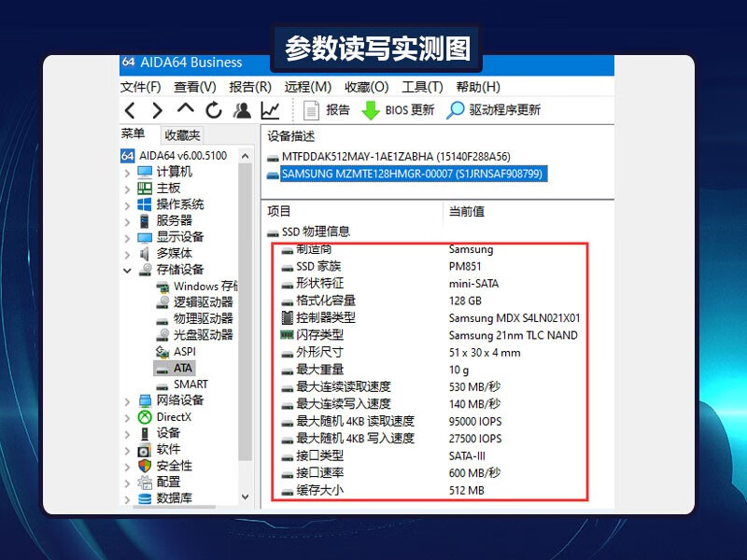This screenshot has height=560, width=747.
Task: Switch to the 收藏夹 tab
Action: coord(182,135)
